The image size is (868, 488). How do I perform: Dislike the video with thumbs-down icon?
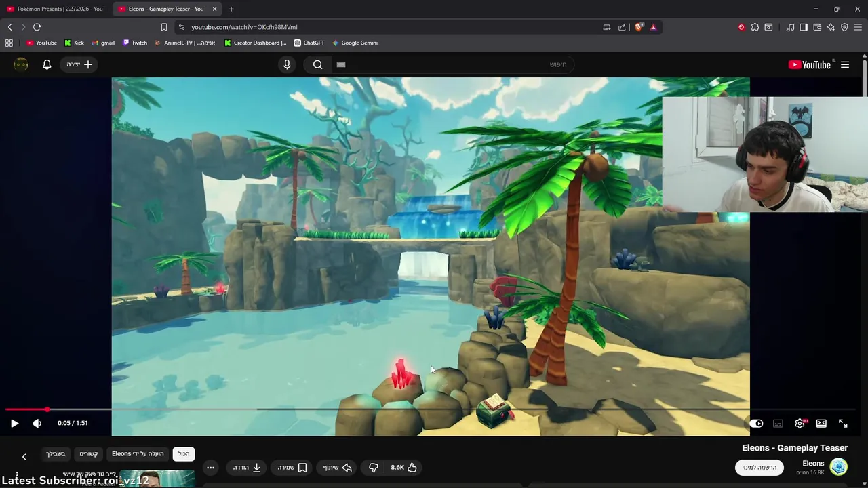point(373,467)
